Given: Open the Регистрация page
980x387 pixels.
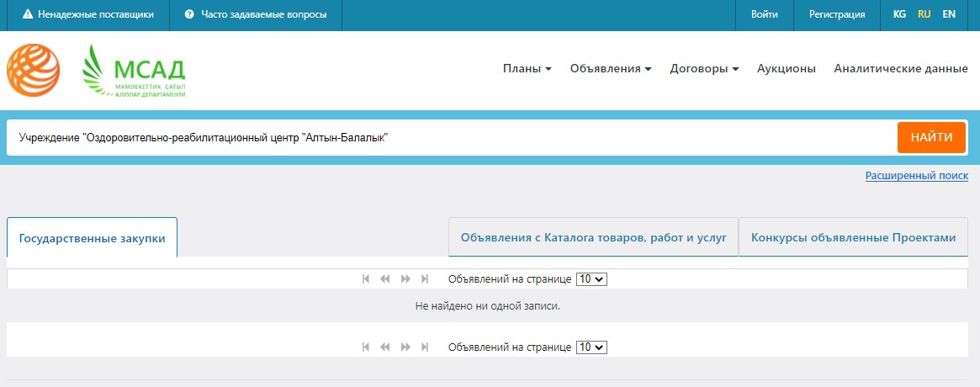Looking at the screenshot, I should click(x=837, y=14).
